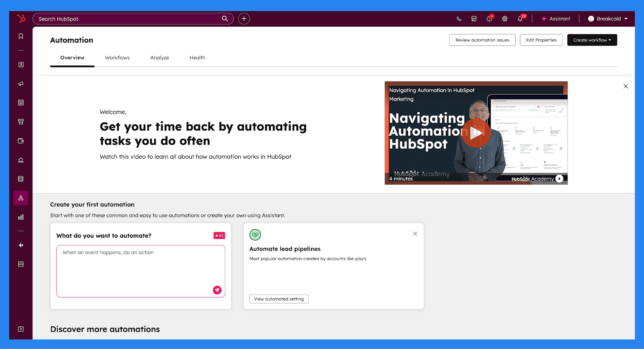Click View automated setting button
The width and height of the screenshot is (644, 349).
pos(279,299)
